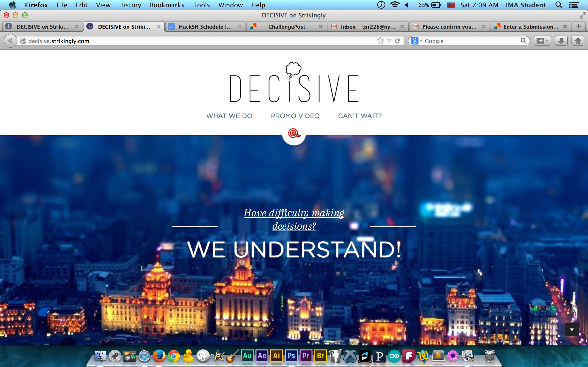Open Photoshop from the dock
This screenshot has width=588, height=367.
291,356
